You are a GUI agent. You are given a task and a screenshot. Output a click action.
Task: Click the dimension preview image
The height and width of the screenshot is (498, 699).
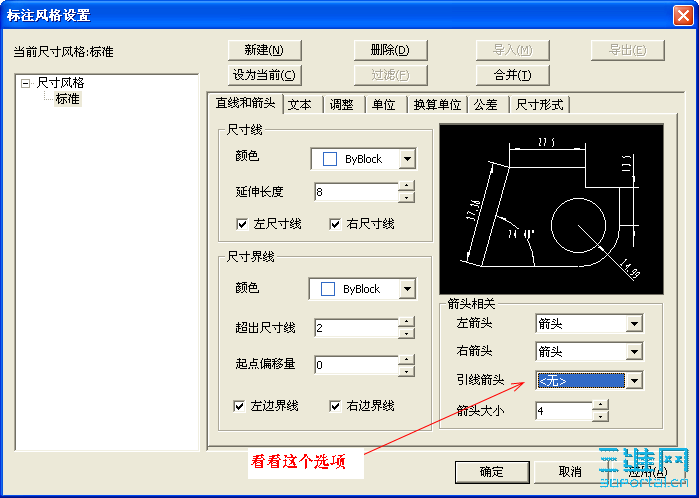pos(551,209)
